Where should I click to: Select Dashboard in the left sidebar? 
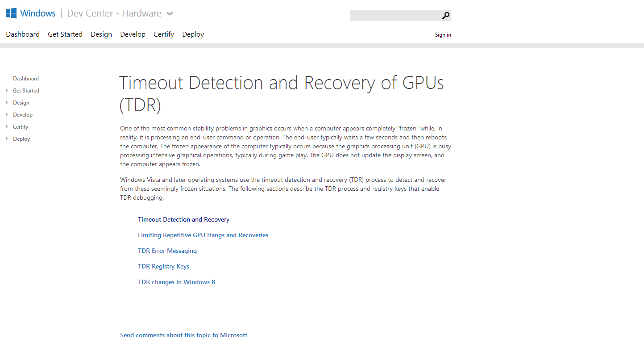pyautogui.click(x=26, y=79)
